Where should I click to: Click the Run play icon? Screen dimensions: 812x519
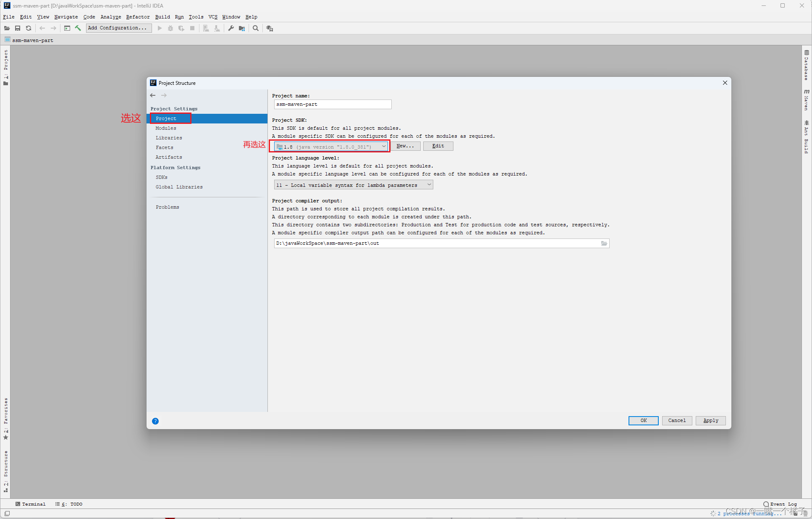160,28
